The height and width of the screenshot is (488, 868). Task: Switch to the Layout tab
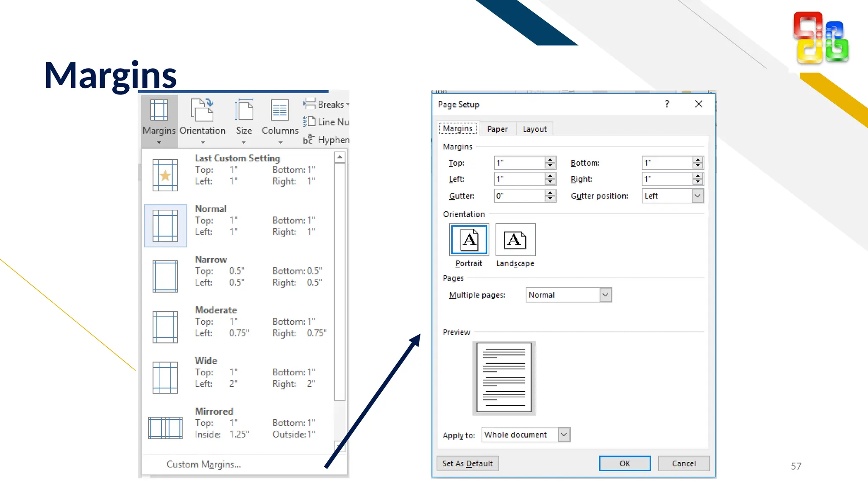click(x=534, y=129)
